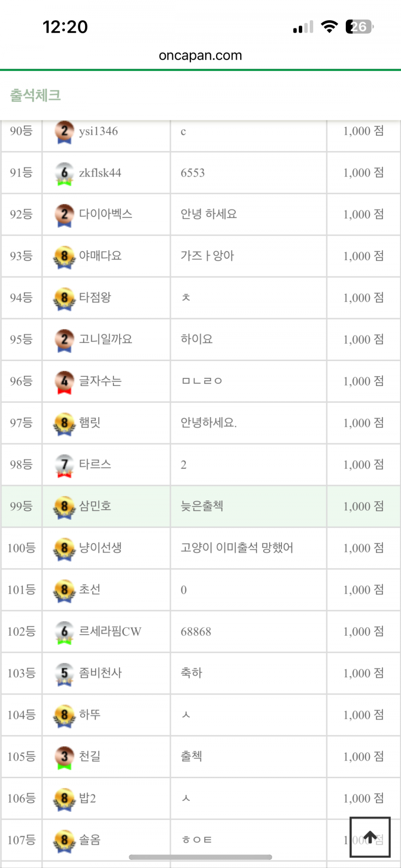The width and height of the screenshot is (401, 868).
Task: Select the highlighted 99등 row
Action: (200, 506)
